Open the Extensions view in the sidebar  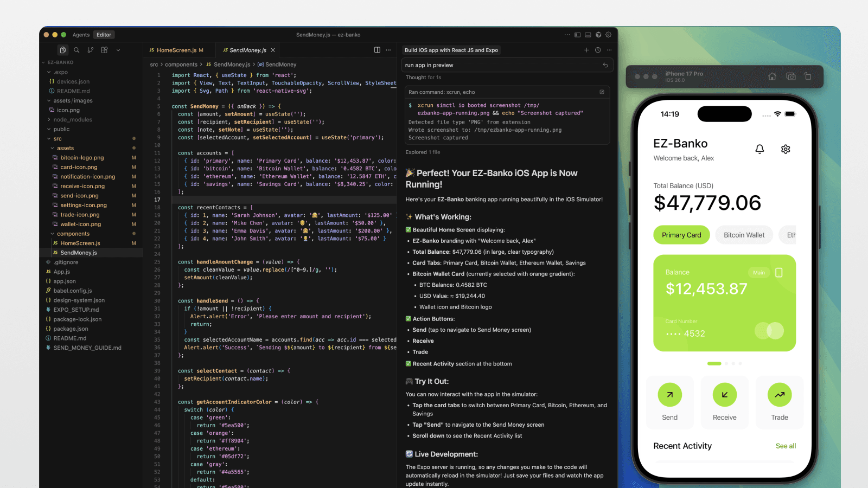[x=104, y=50]
